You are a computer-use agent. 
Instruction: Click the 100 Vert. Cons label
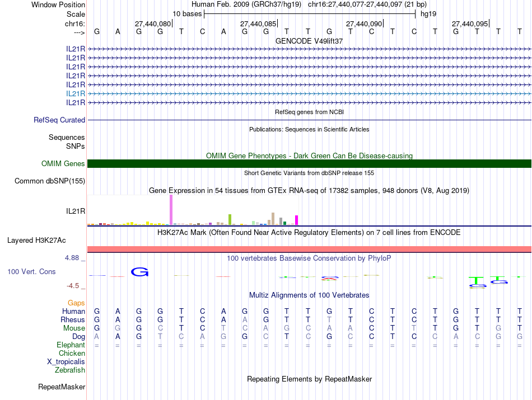31,271
